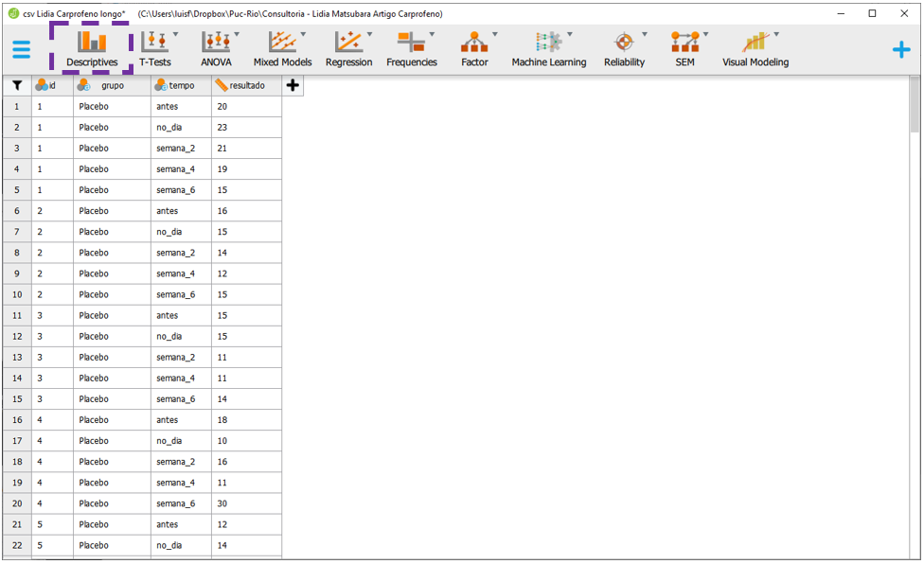924x564 pixels.
Task: Open the Reliability module
Action: [624, 49]
